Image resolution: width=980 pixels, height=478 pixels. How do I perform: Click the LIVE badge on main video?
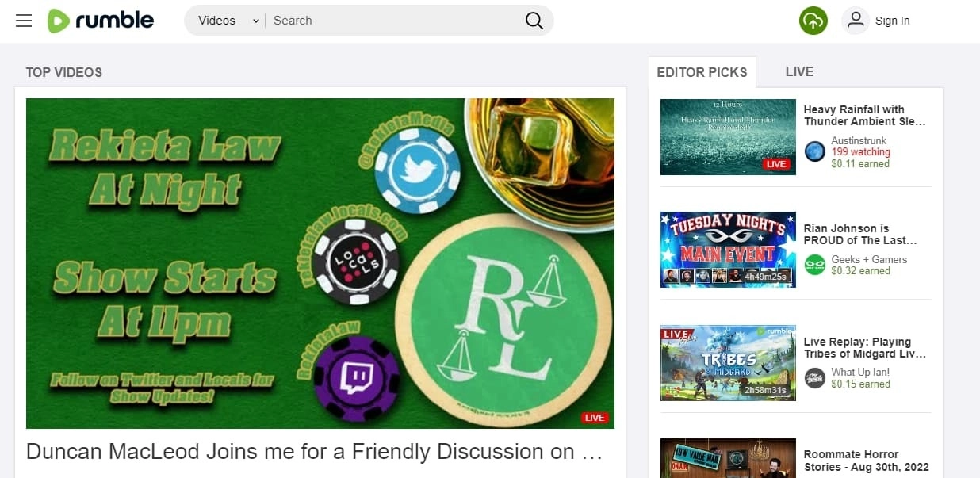point(595,418)
